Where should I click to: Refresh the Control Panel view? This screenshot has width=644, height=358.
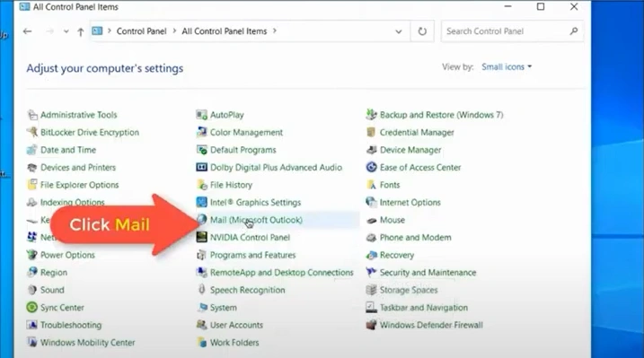point(422,31)
